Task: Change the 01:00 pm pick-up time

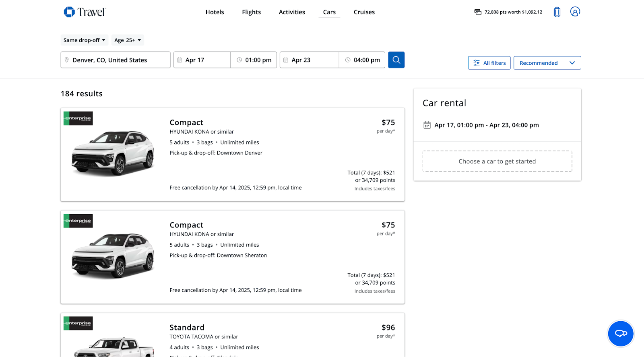Action: (254, 60)
